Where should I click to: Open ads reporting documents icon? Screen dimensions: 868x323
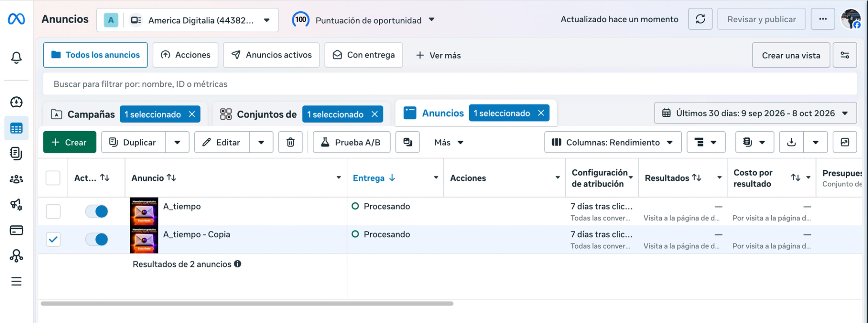16,154
